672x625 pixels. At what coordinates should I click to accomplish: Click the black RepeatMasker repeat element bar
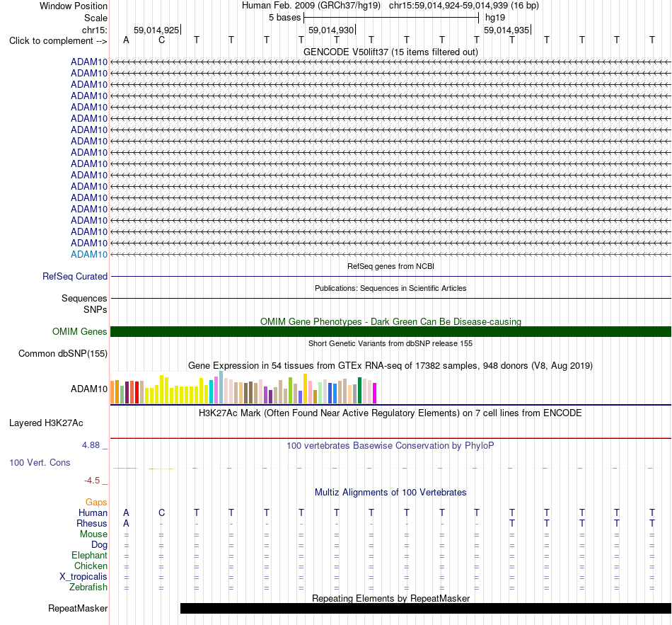[426, 608]
